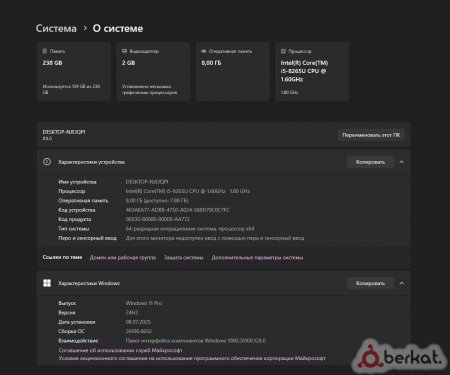This screenshot has width=450, height=375.
Task: Open the Память storage card showing 238 GB
Action: [74, 71]
